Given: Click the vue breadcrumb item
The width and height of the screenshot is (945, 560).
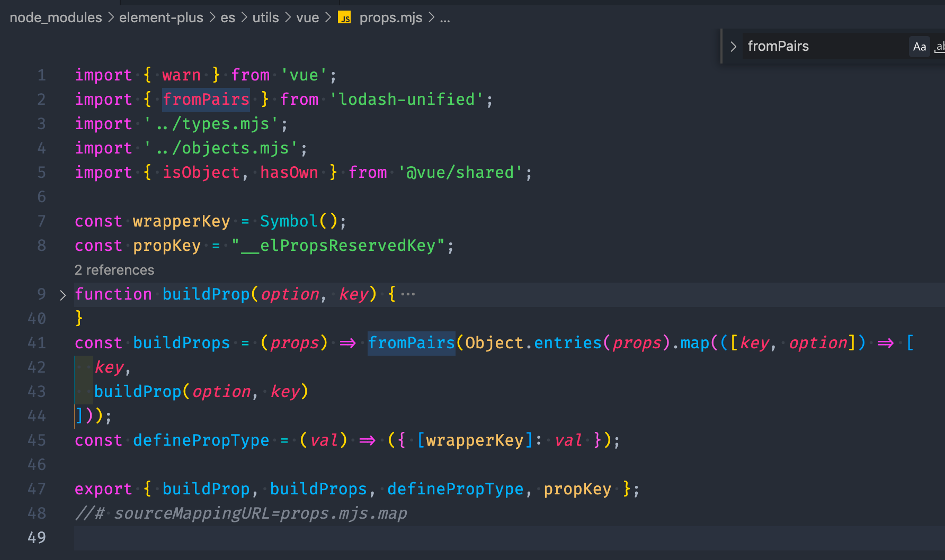Looking at the screenshot, I should click(307, 17).
